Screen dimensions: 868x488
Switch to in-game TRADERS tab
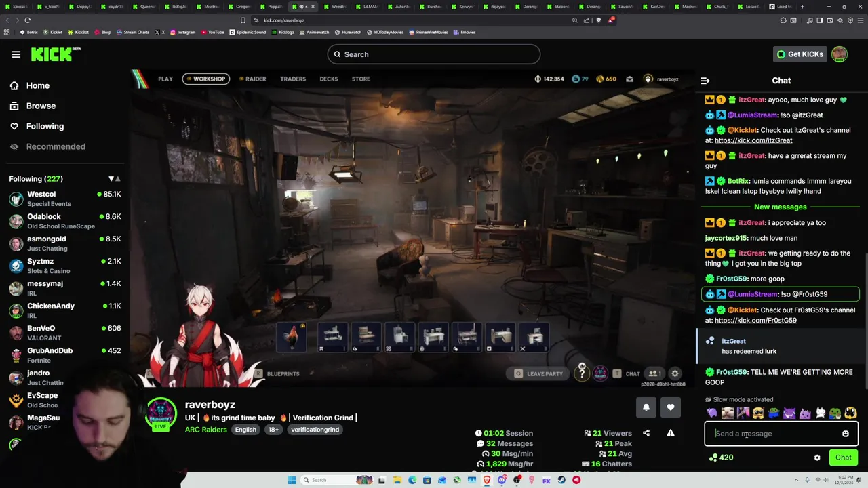click(293, 79)
